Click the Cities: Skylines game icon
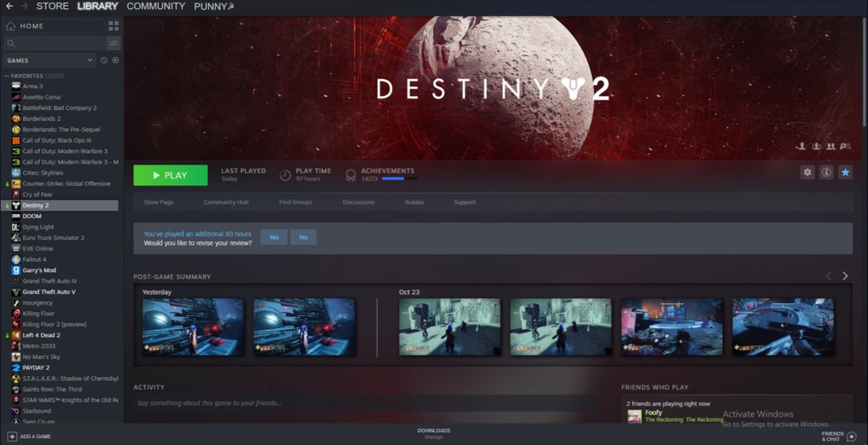The height and width of the screenshot is (445, 868). coord(16,173)
